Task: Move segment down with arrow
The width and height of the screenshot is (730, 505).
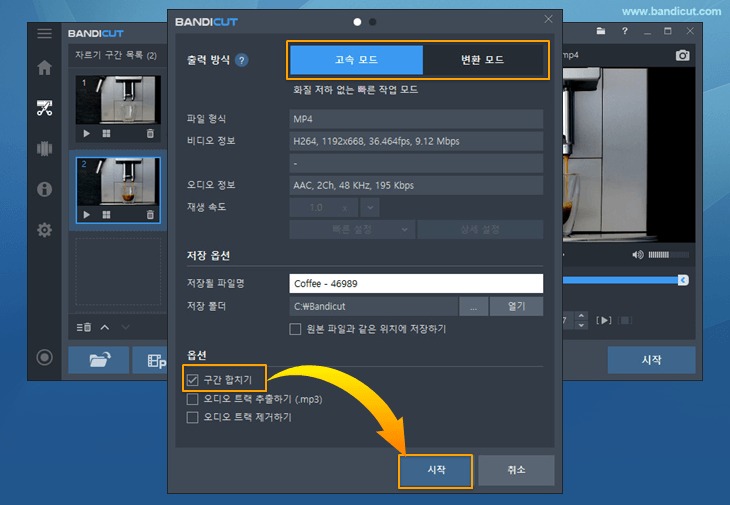Action: coord(126,327)
